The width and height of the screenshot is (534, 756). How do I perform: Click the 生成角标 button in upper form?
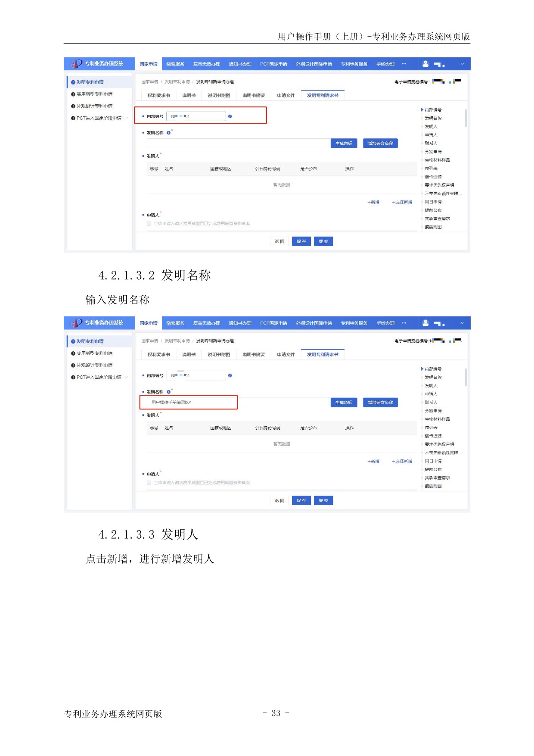pyautogui.click(x=344, y=143)
